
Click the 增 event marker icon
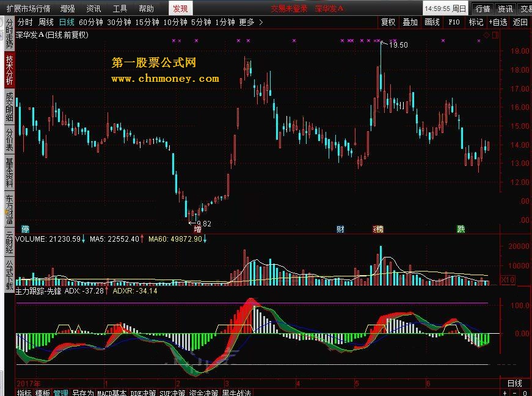pos(197,229)
